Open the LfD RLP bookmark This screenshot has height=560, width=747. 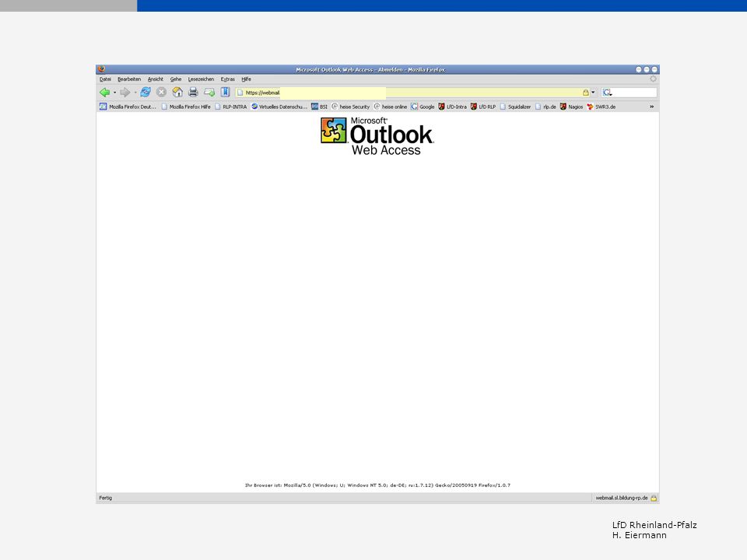(x=483, y=107)
